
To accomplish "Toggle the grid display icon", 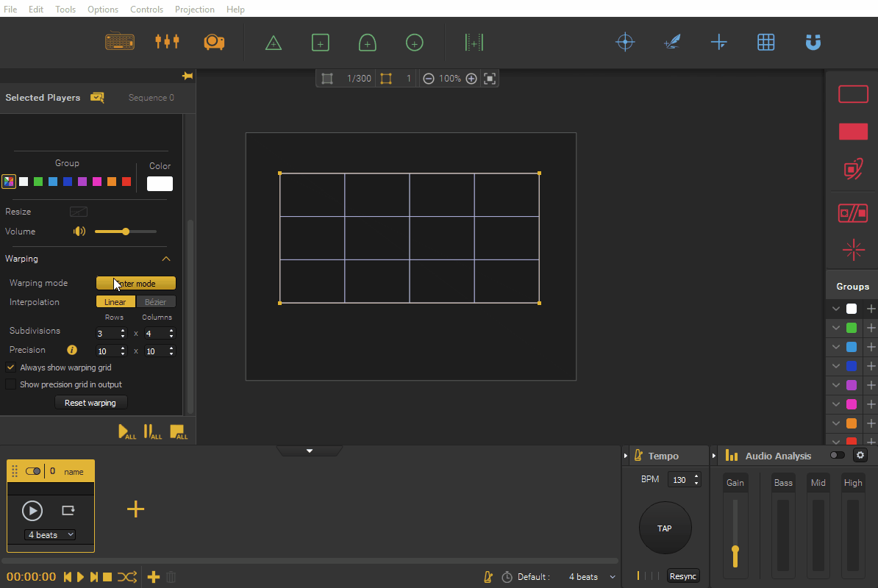I will click(x=766, y=42).
